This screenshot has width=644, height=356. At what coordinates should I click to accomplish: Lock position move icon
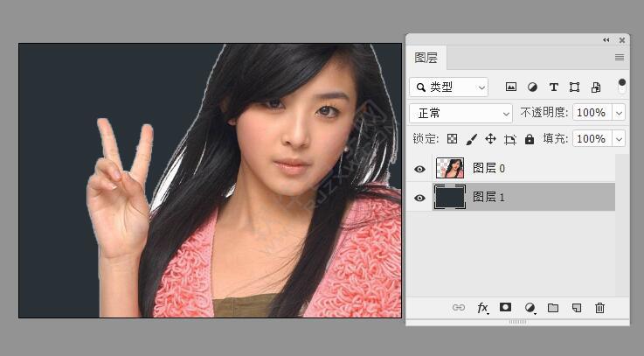click(490, 139)
